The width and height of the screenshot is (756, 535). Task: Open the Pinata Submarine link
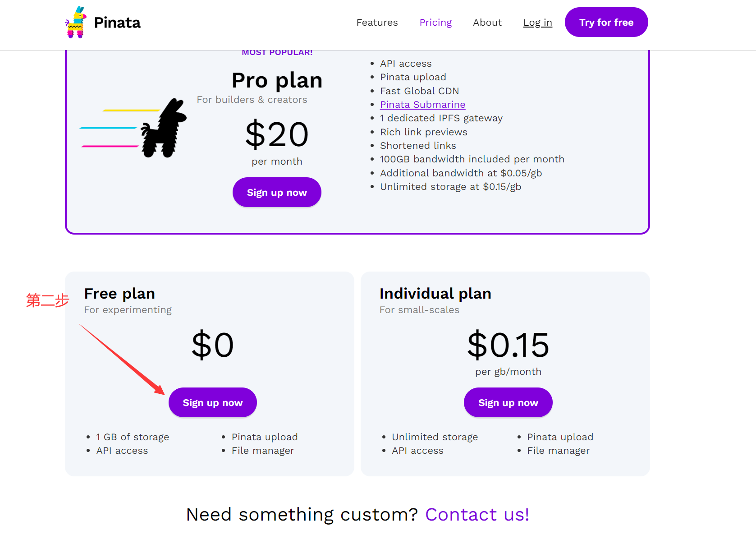coord(422,105)
